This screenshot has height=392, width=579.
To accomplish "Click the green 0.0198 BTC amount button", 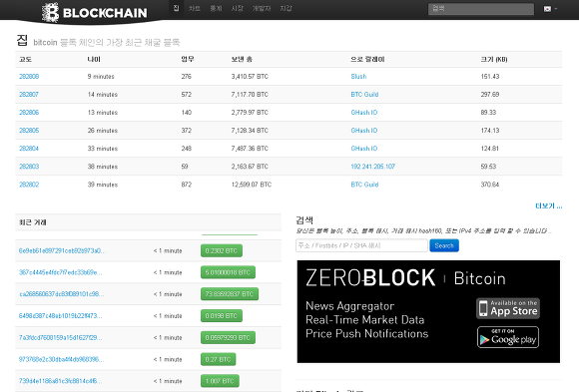I will coord(222,316).
